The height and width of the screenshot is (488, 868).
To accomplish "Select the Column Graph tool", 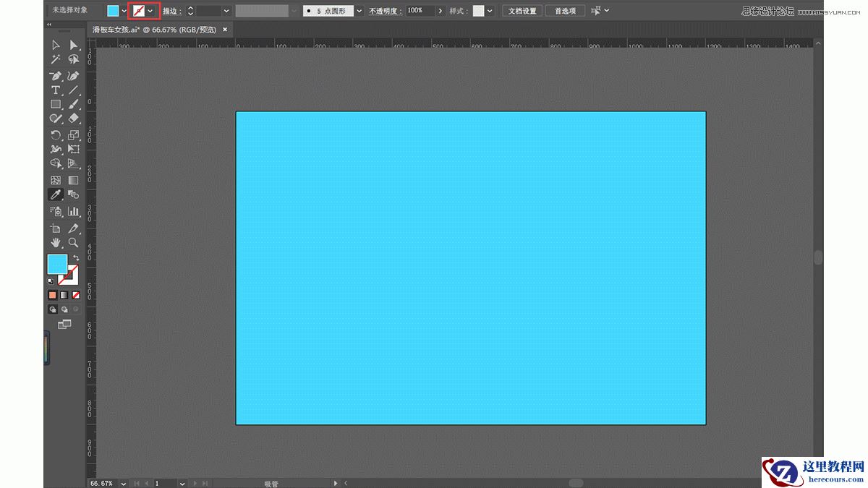I will point(73,212).
